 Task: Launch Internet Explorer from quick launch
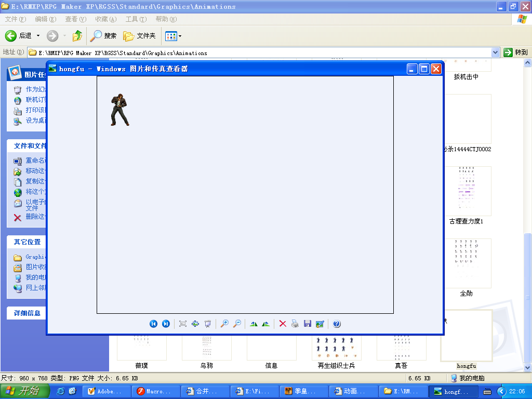(61, 391)
